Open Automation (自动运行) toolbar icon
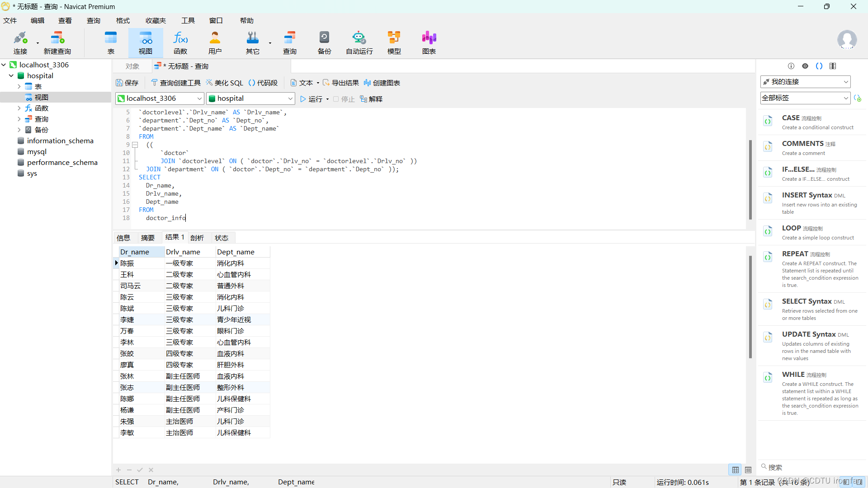This screenshot has height=488, width=868. 359,43
